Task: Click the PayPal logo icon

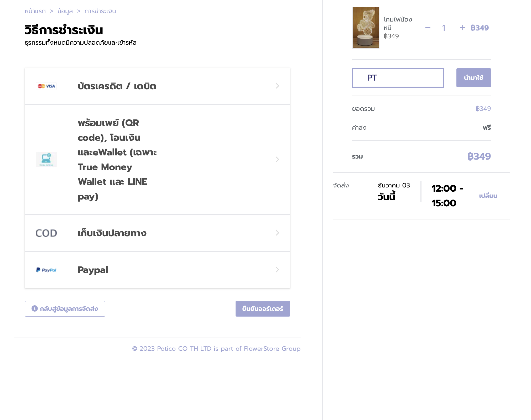Action: [46, 270]
